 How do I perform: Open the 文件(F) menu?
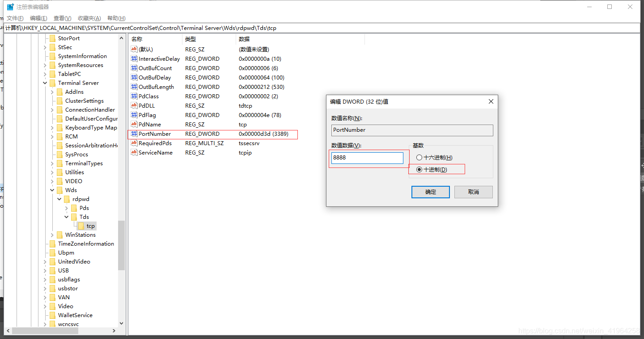15,18
